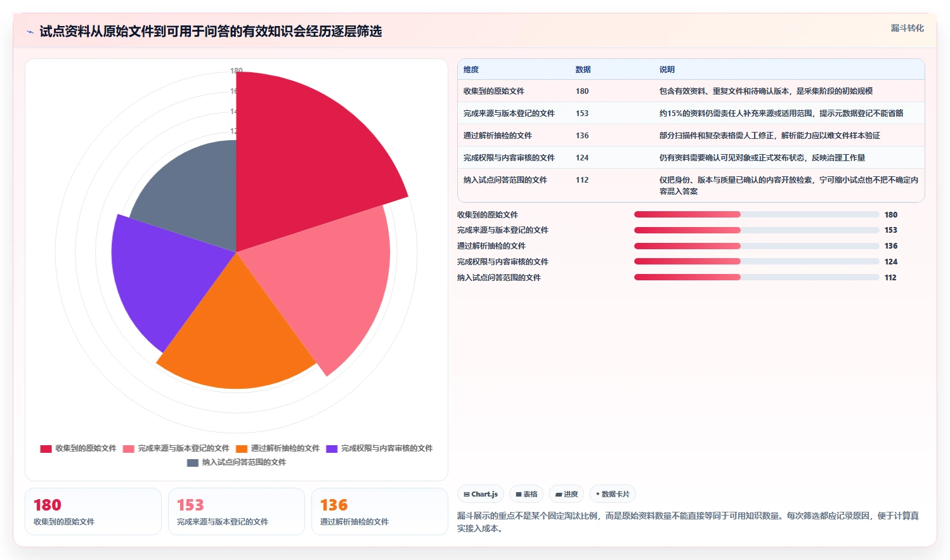Click the table value 180

pos(582,91)
